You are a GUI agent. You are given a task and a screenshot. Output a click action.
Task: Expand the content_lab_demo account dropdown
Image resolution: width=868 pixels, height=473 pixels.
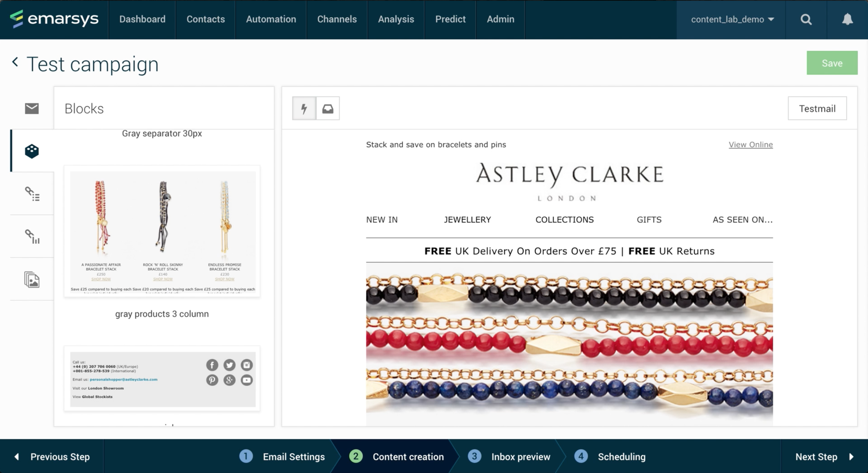click(732, 19)
